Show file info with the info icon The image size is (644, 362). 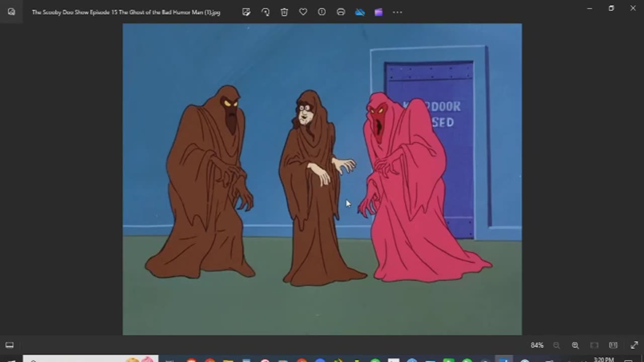coord(322,12)
